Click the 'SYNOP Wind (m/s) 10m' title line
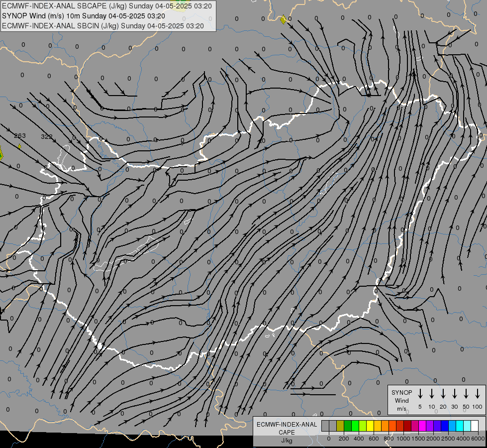The width and height of the screenshot is (487, 448). (x=83, y=16)
